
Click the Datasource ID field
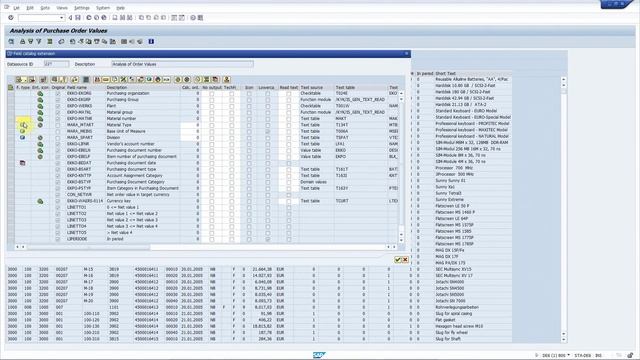(x=56, y=64)
